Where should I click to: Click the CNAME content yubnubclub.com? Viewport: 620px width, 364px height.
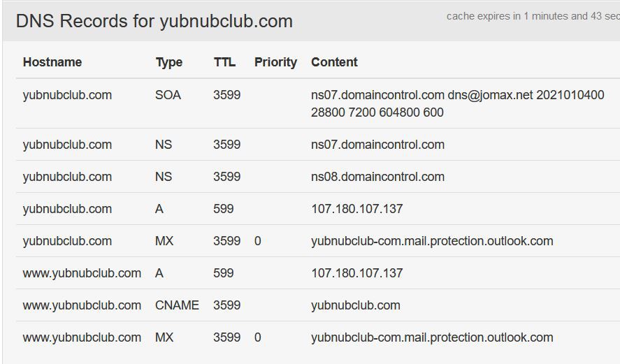[x=355, y=305]
